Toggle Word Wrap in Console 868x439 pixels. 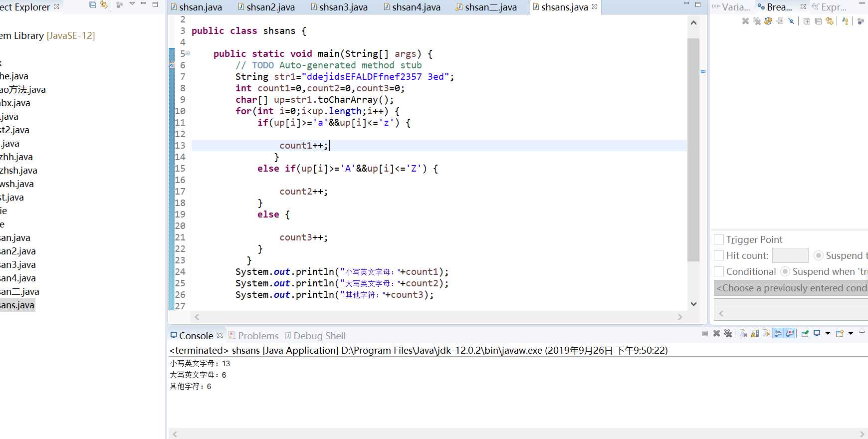pos(766,333)
